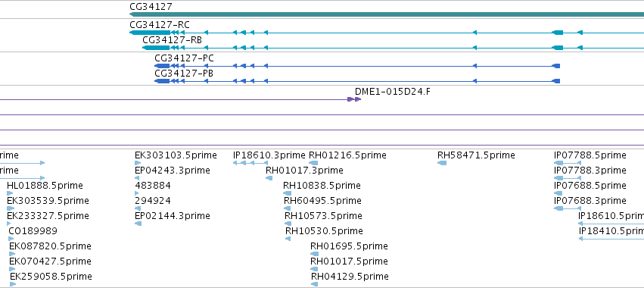Select the IP18410.5prime feature label
The height and width of the screenshot is (288, 644).
coord(611,231)
